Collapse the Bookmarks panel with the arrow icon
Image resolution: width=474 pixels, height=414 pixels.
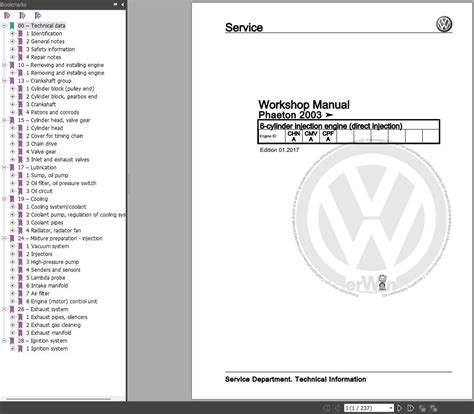coord(122,4)
